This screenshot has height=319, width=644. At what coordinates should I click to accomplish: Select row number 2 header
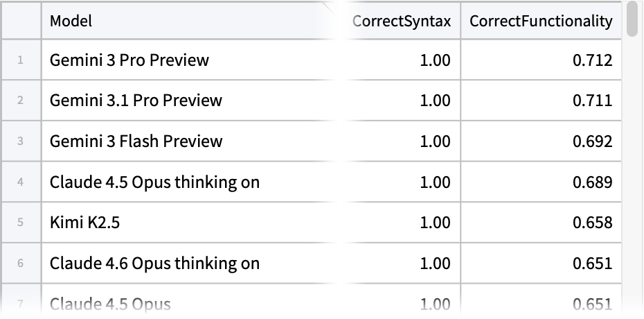(x=21, y=101)
